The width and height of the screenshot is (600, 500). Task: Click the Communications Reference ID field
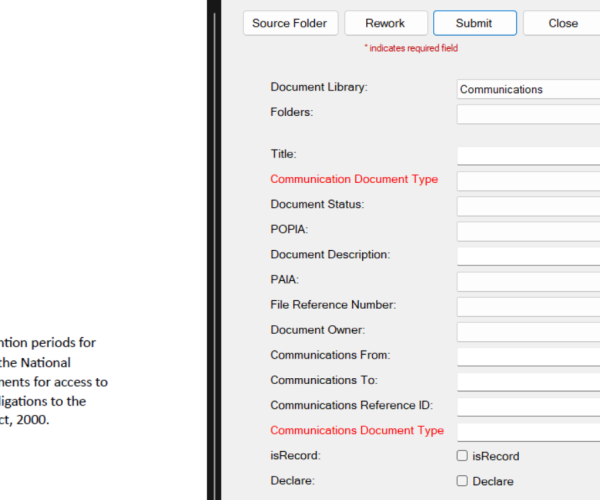pyautogui.click(x=528, y=407)
